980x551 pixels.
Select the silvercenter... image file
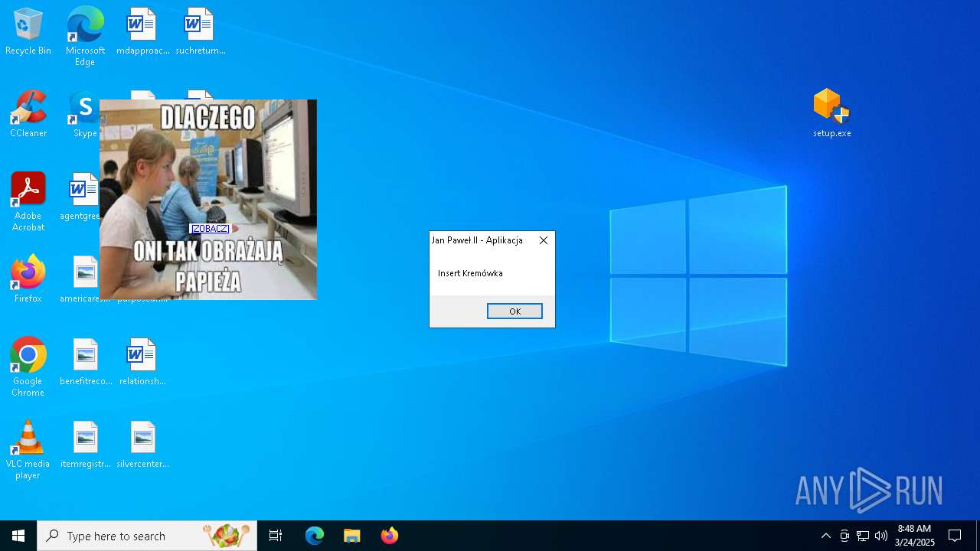pyautogui.click(x=142, y=445)
